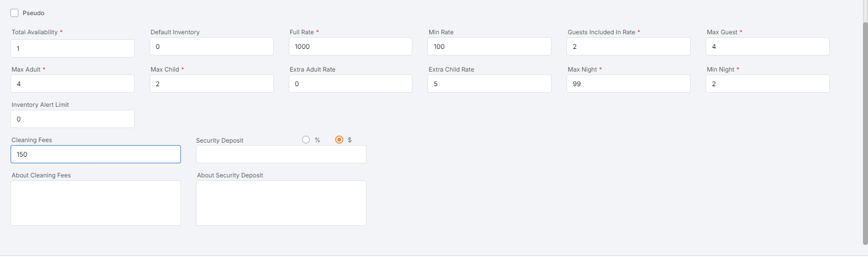Focus the Extra Adult Rate field

tap(350, 84)
